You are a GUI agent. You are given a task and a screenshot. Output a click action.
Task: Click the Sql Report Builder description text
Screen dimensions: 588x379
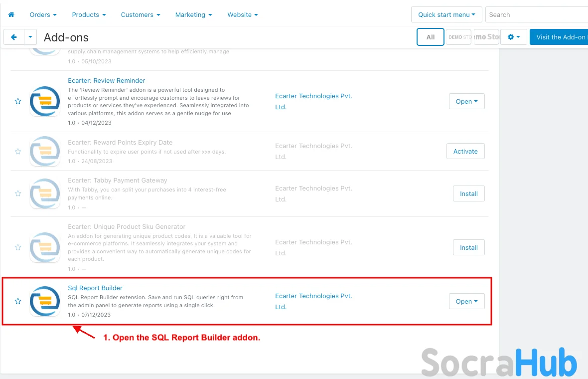155,301
